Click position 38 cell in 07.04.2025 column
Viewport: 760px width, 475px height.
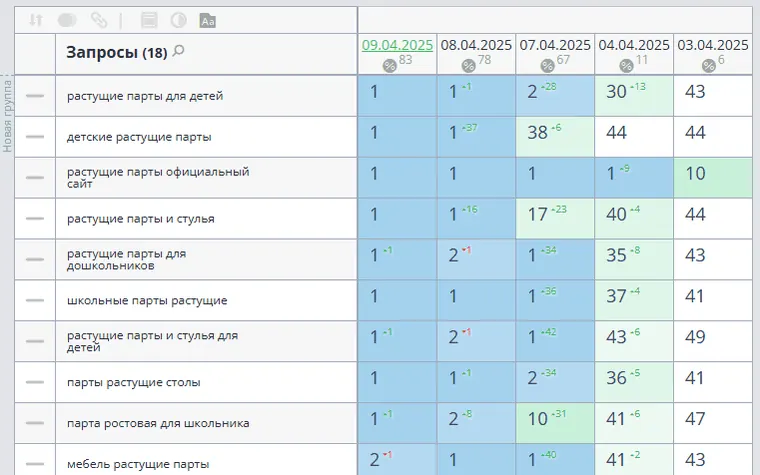pos(555,137)
